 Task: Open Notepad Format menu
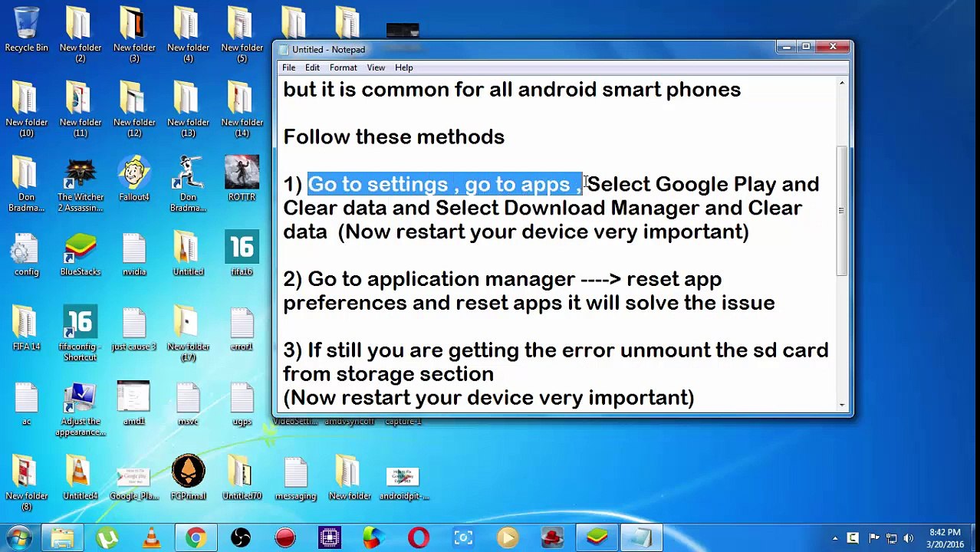click(343, 67)
